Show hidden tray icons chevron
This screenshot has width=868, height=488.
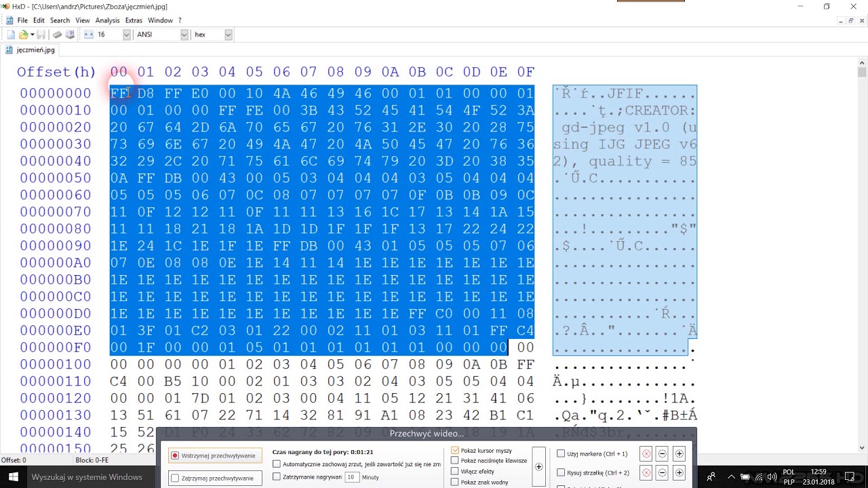click(731, 477)
